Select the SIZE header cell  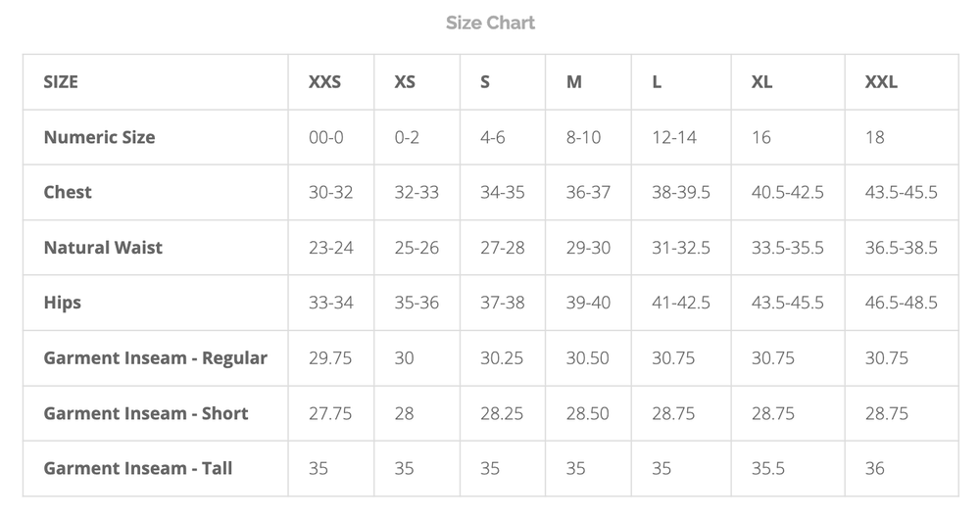coord(61,82)
